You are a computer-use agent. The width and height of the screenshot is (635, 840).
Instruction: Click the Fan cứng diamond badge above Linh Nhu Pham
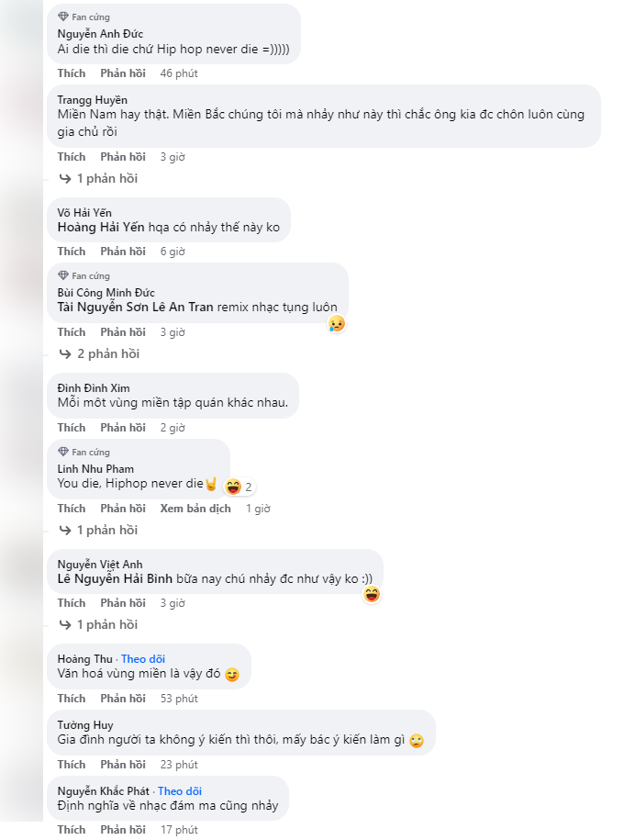(x=62, y=452)
